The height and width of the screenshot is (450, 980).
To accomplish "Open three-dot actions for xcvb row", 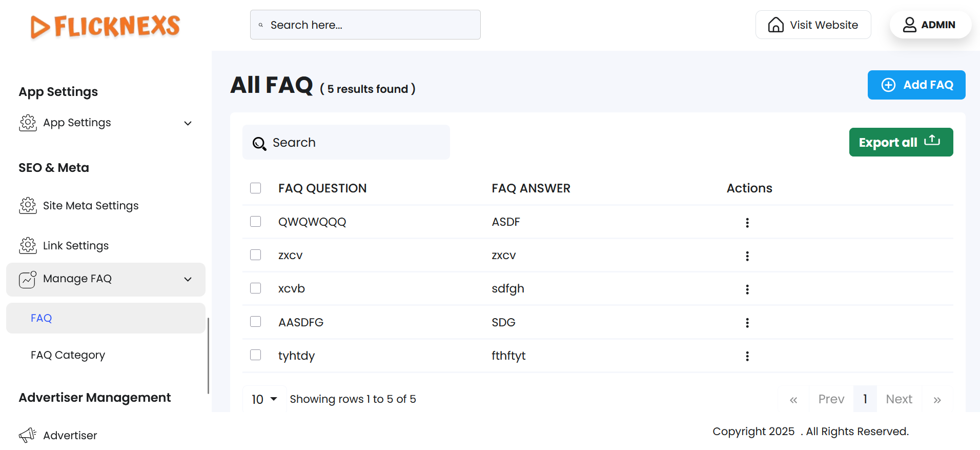I will pyautogui.click(x=747, y=289).
